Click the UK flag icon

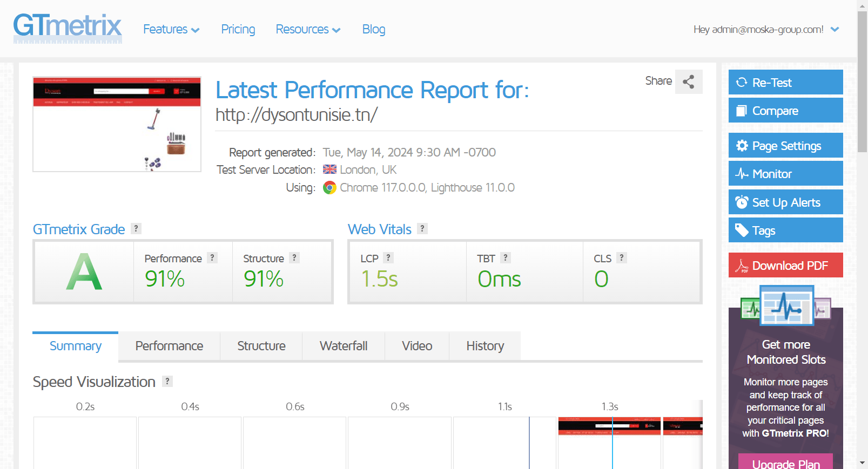329,169
